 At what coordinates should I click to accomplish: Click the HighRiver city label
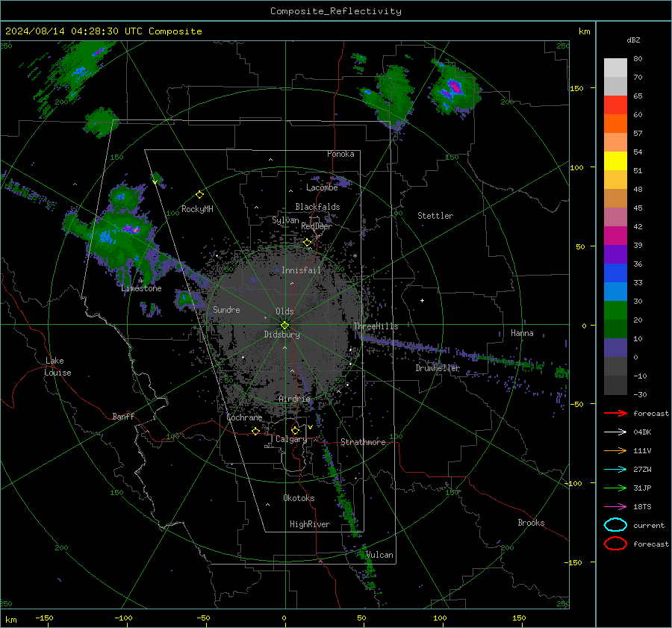click(310, 524)
